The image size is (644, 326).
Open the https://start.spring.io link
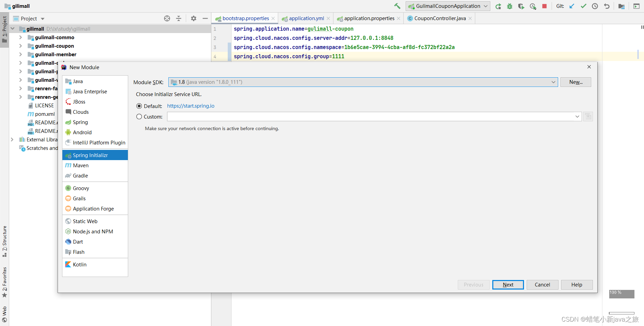pos(191,106)
